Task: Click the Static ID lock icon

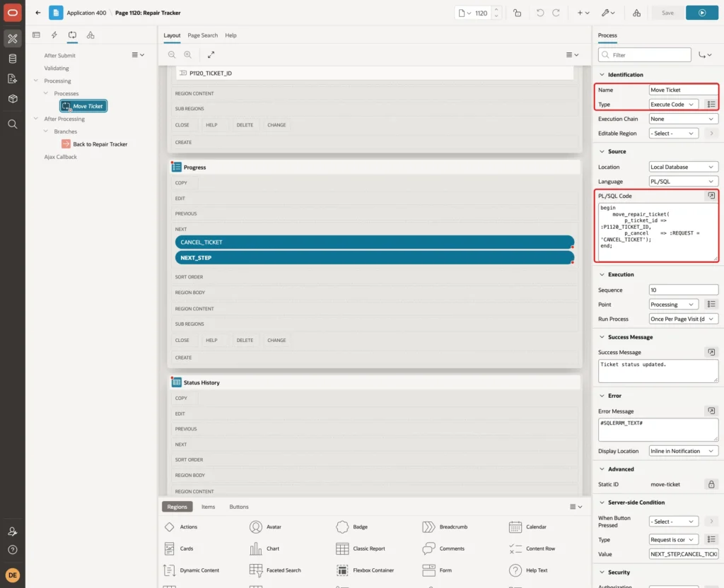Action: click(x=711, y=484)
